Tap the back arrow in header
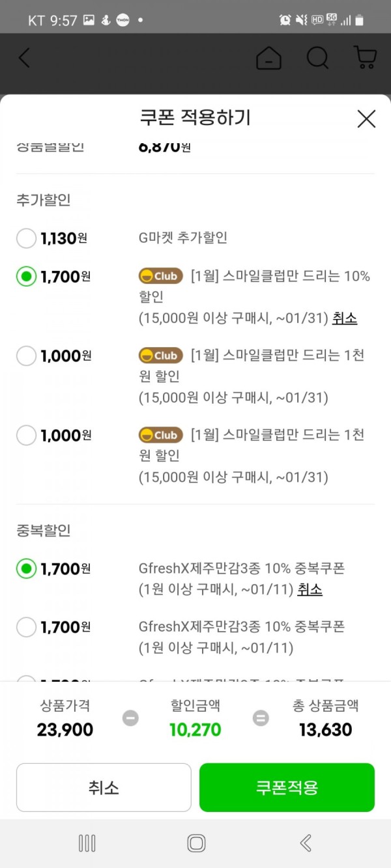 coord(24,58)
